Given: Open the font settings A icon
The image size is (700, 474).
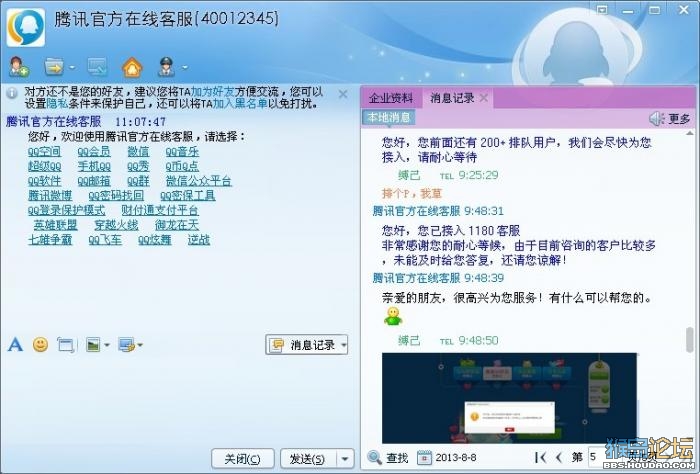Looking at the screenshot, I should 15,345.
